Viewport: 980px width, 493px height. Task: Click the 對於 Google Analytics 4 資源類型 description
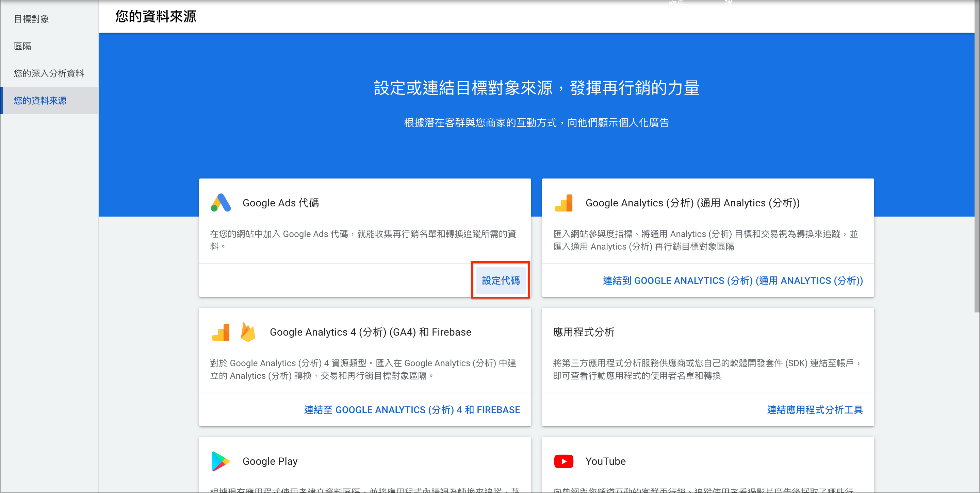pyautogui.click(x=363, y=369)
